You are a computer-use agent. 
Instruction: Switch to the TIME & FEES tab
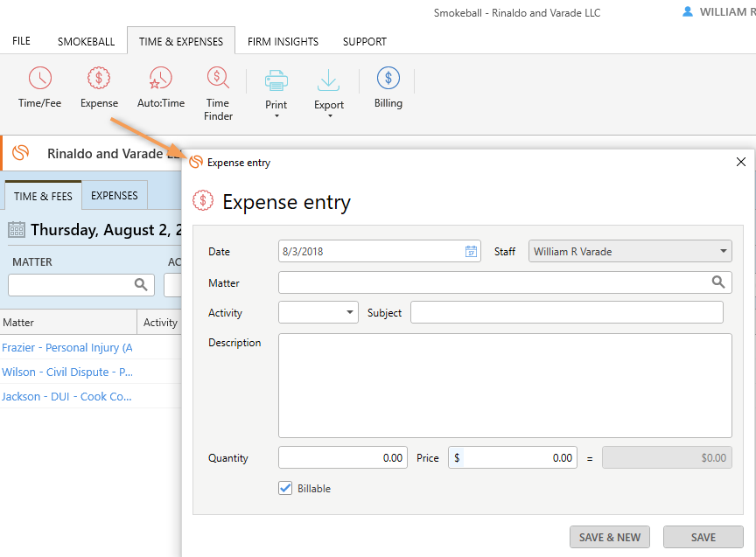[43, 196]
